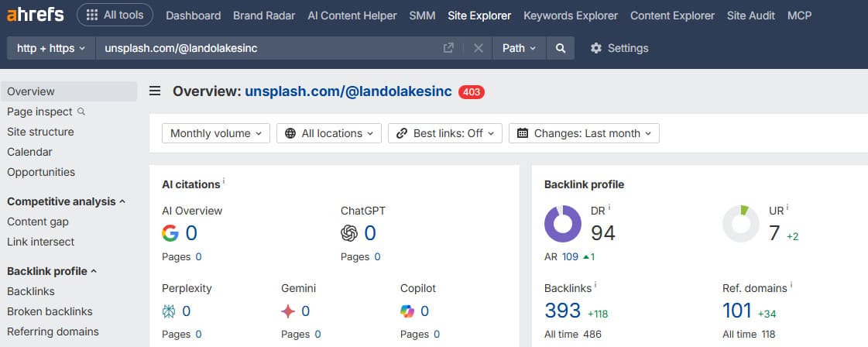Image resolution: width=868 pixels, height=347 pixels.
Task: Click the Copilot logo icon
Action: coord(407,311)
